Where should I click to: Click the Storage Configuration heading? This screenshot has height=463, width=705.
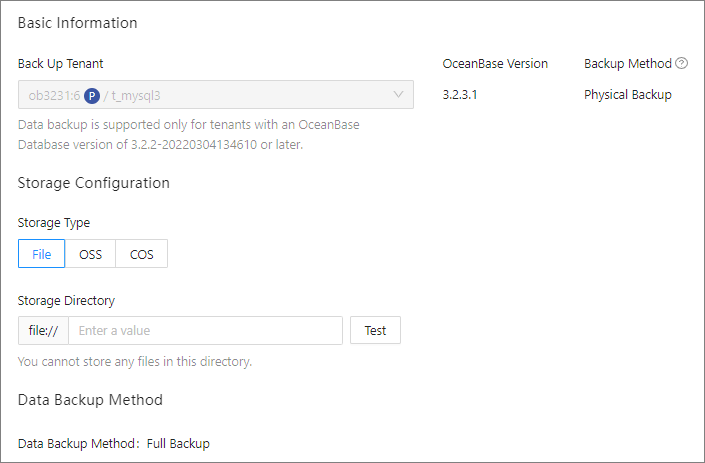tap(94, 183)
